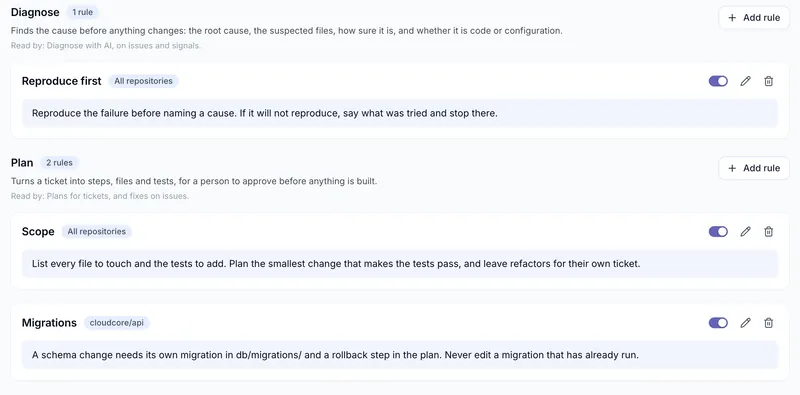
Task: Click the All repositories tag on Scope
Action: [x=96, y=232]
